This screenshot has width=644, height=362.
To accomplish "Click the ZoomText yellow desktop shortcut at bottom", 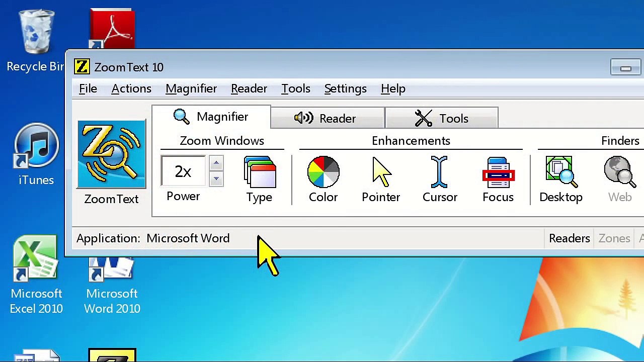I will [x=112, y=355].
